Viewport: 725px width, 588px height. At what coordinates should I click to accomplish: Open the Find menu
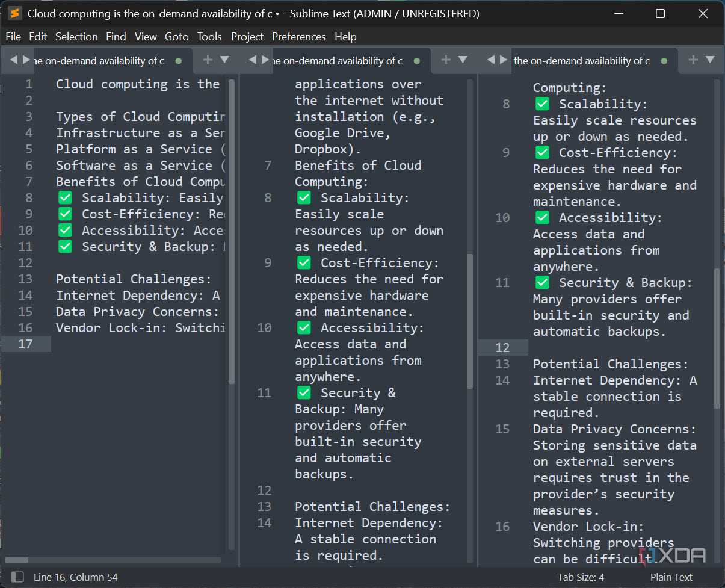(116, 37)
